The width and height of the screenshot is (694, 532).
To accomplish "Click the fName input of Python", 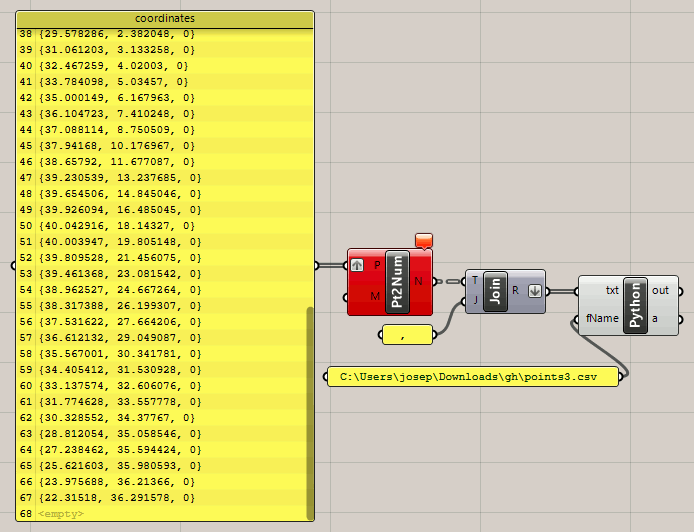I will [x=602, y=318].
